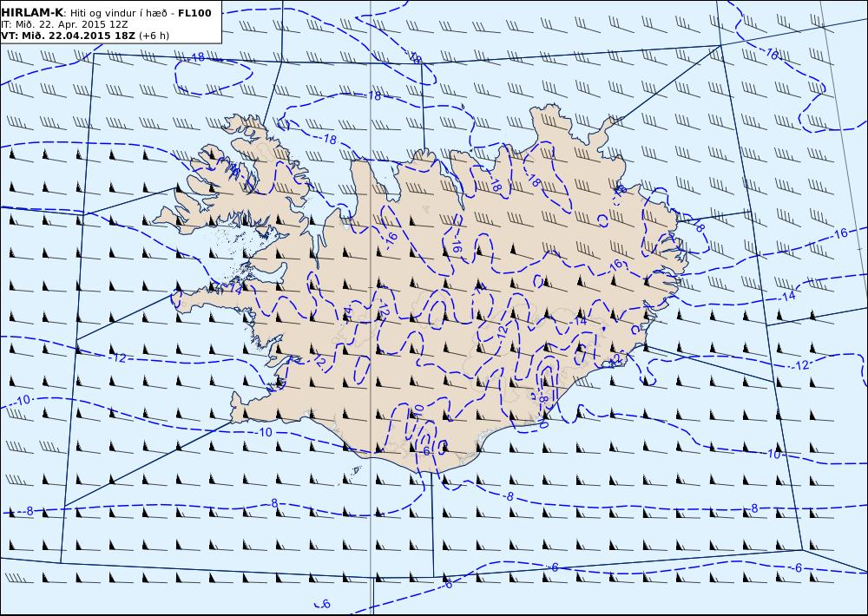Click the -6 label near the southeastern map corner
The width and height of the screenshot is (868, 616).
click(x=797, y=568)
